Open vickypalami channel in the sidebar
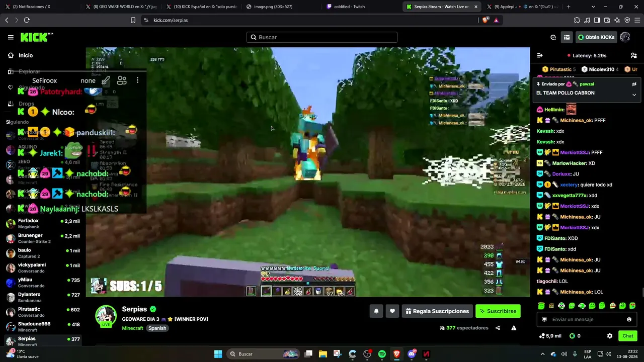The width and height of the screenshot is (644, 362). pos(43,267)
